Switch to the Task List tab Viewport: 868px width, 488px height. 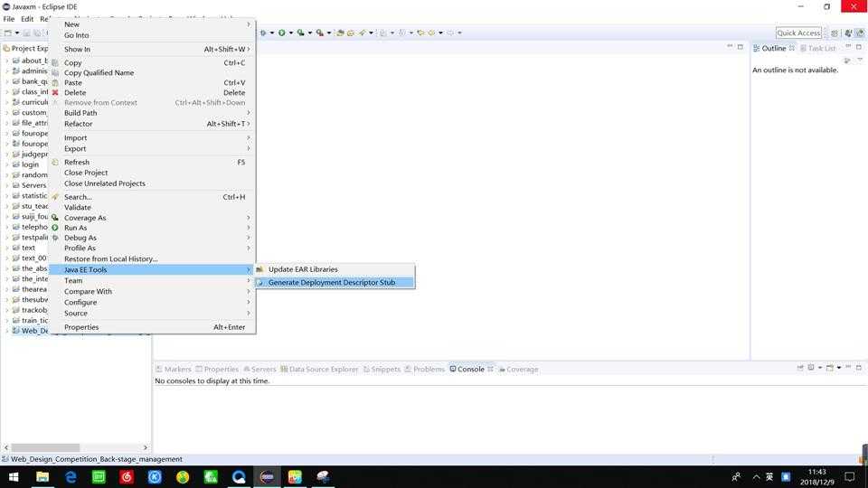817,48
